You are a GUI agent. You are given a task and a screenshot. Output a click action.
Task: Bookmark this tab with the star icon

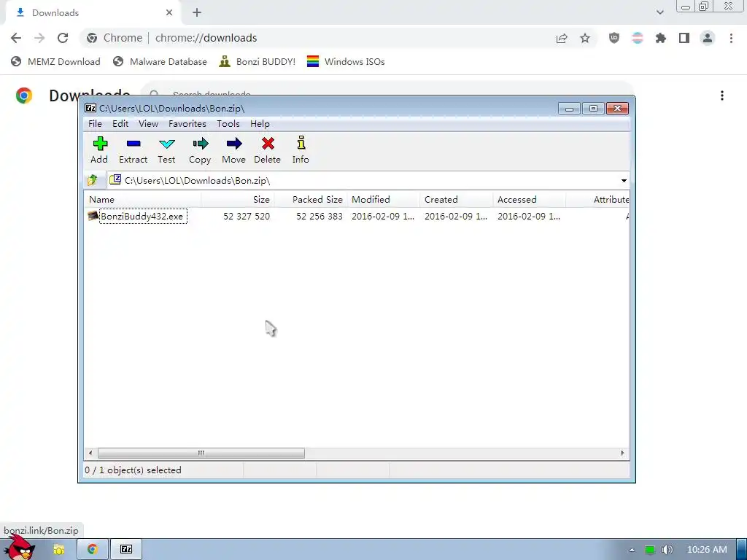point(585,38)
